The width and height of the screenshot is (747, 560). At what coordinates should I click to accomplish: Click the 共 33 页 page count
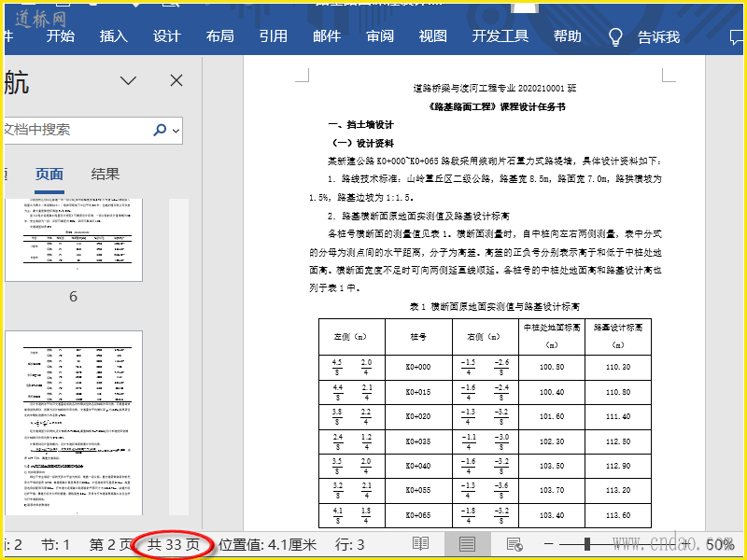174,544
